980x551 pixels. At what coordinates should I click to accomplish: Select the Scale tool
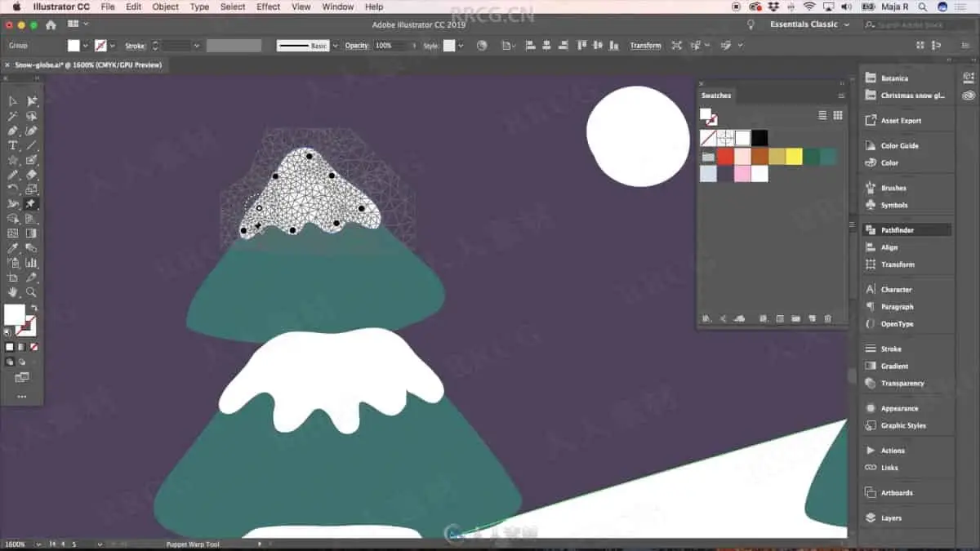coord(31,189)
